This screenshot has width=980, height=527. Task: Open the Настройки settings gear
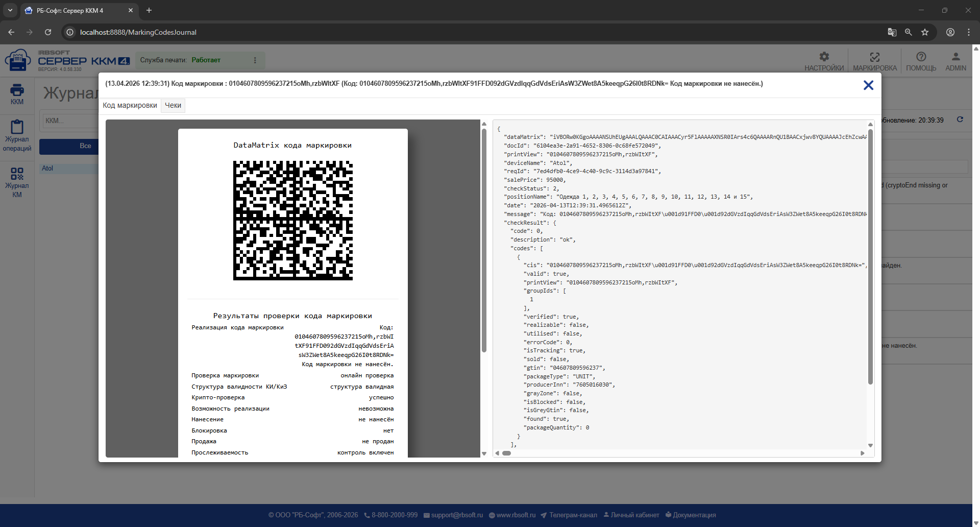pos(824,61)
